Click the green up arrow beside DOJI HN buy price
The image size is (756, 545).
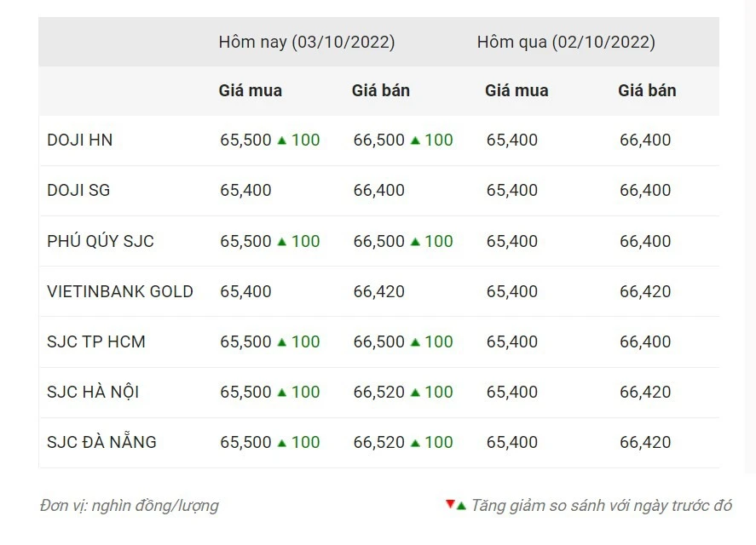pos(282,141)
